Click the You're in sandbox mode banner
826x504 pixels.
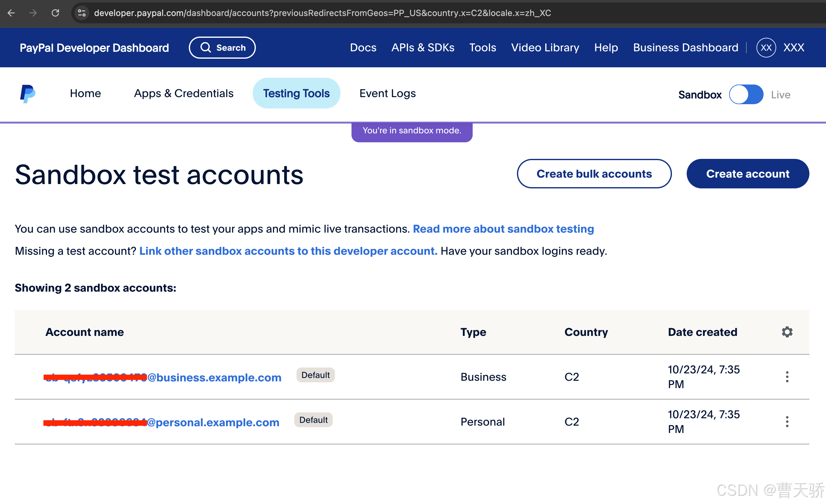(x=412, y=132)
